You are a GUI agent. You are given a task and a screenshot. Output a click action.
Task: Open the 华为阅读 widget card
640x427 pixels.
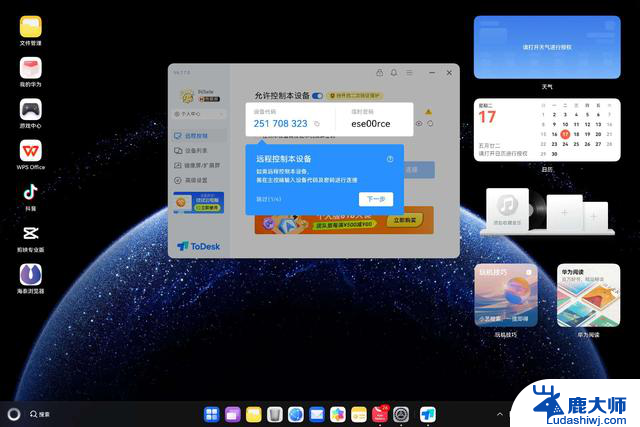coord(589,295)
